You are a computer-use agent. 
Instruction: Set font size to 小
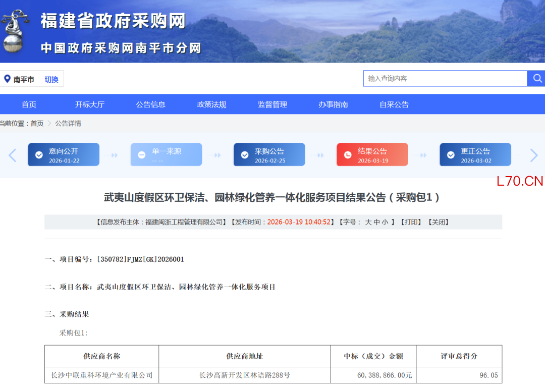pyautogui.click(x=385, y=222)
